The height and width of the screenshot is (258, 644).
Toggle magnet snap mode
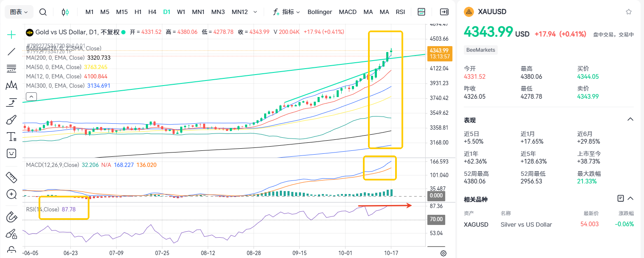pyautogui.click(x=11, y=217)
